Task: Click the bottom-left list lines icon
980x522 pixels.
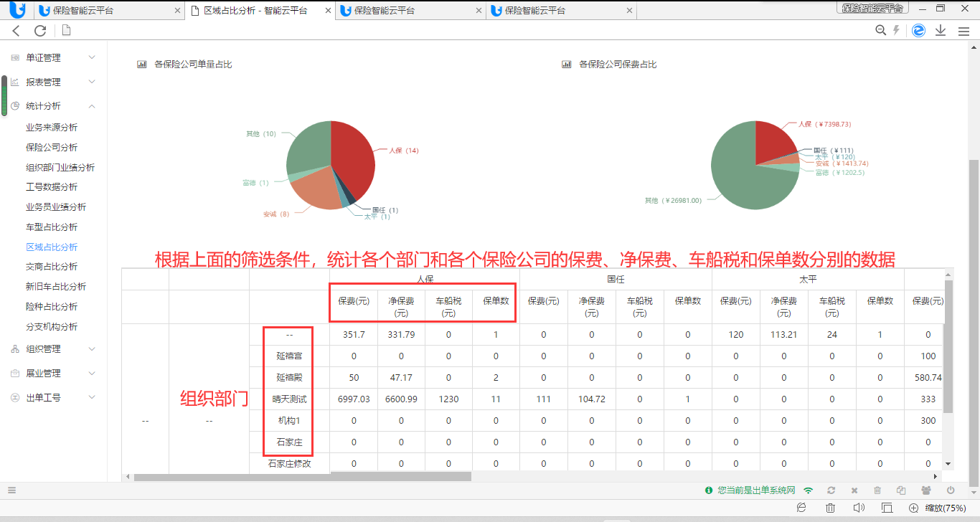Action: pos(11,490)
